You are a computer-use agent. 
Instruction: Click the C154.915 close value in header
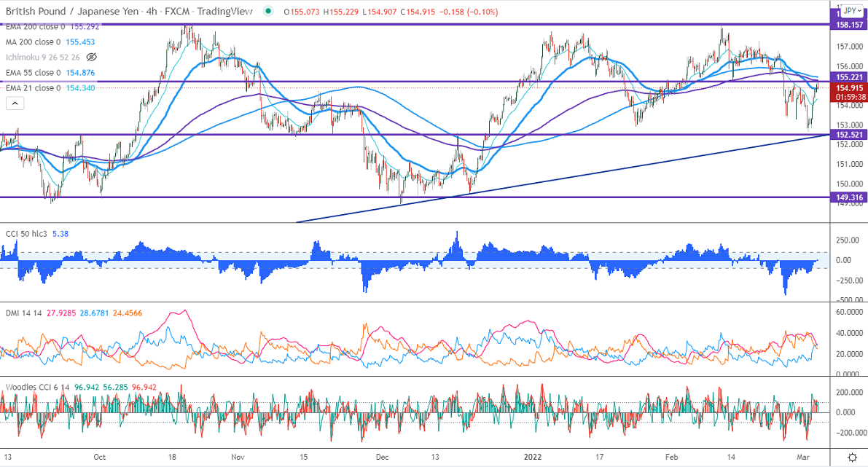tap(418, 12)
